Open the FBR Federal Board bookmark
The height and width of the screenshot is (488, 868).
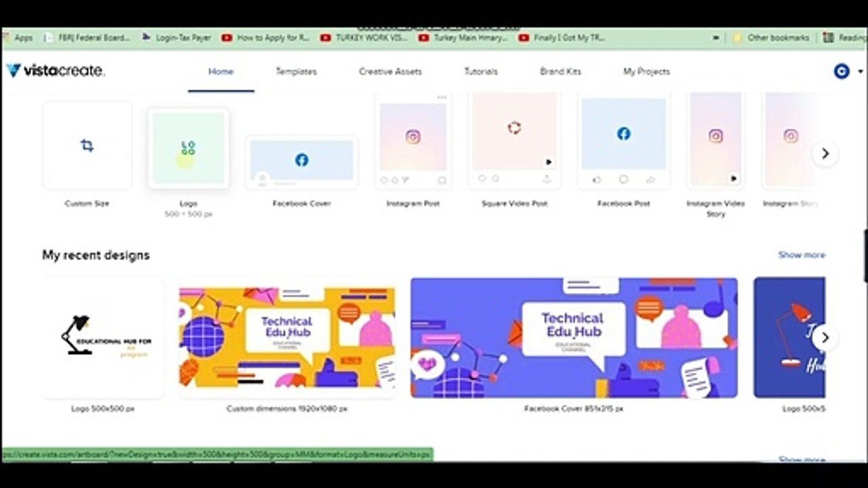(87, 38)
